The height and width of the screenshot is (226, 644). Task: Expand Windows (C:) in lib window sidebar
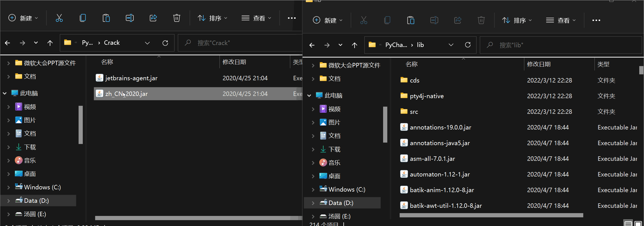click(313, 190)
